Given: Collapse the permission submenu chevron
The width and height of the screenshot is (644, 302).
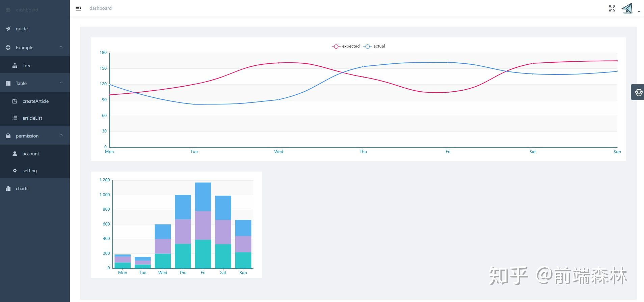Looking at the screenshot, I should [x=61, y=135].
